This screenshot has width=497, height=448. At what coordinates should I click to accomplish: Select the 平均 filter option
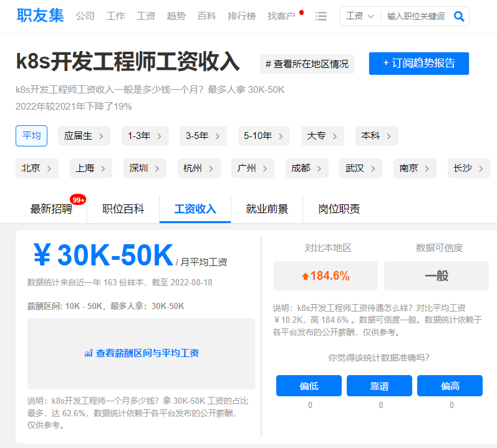tap(31, 136)
